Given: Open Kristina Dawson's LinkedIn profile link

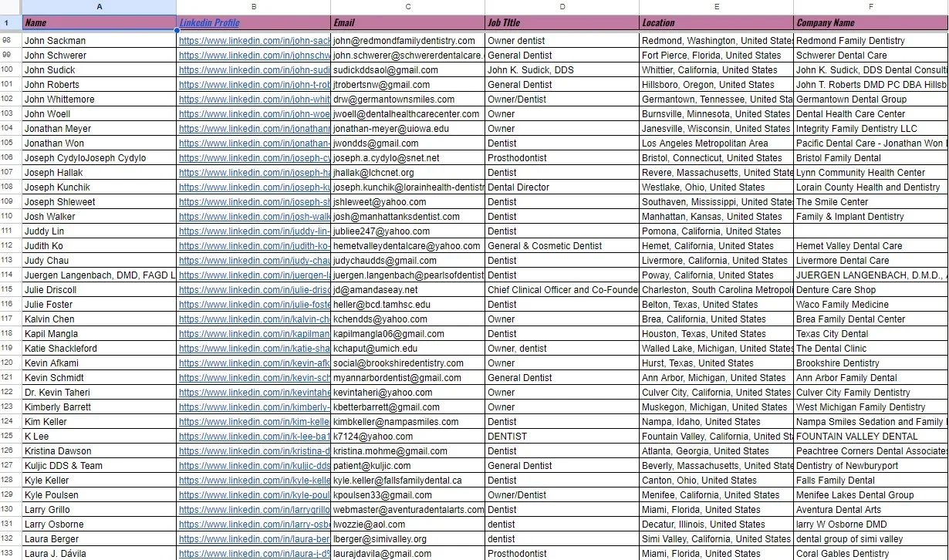Looking at the screenshot, I should point(253,450).
